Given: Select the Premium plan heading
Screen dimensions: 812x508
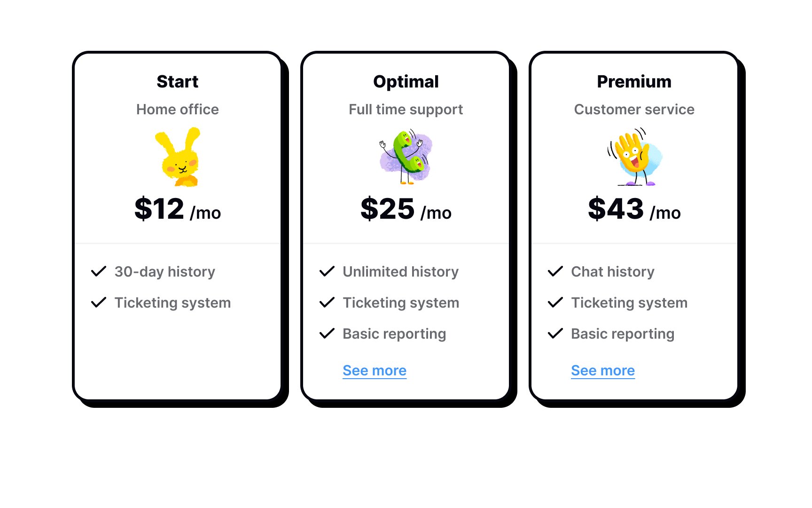Looking at the screenshot, I should pyautogui.click(x=634, y=82).
